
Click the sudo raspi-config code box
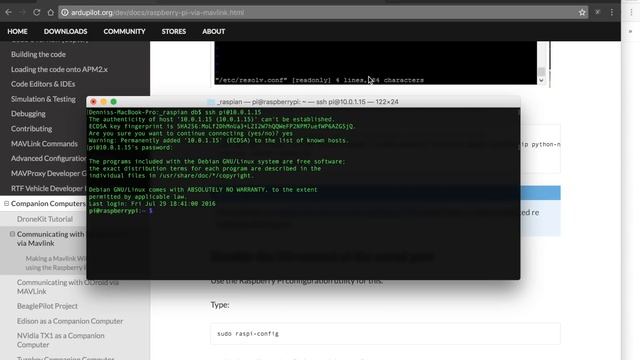click(x=385, y=333)
